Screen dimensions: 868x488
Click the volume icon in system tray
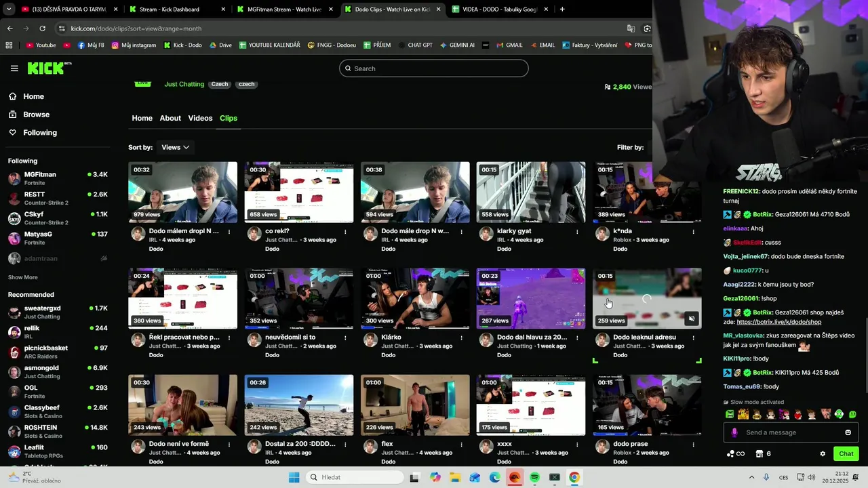coord(811,477)
